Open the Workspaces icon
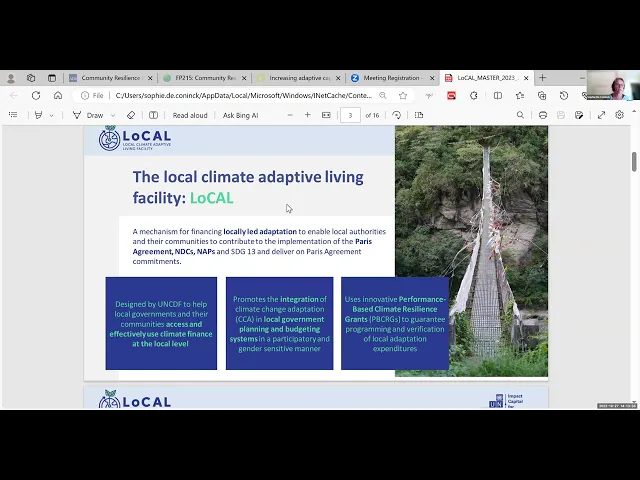The height and width of the screenshot is (480, 640). point(31,78)
